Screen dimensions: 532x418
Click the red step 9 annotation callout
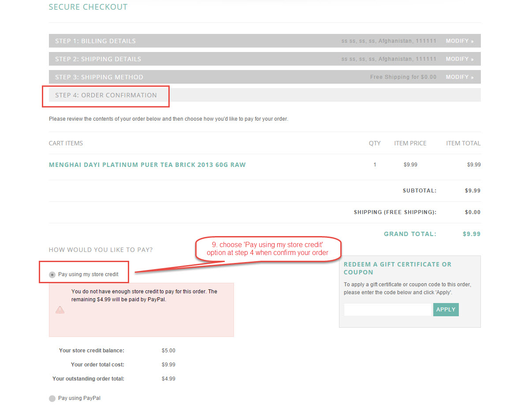(268, 249)
